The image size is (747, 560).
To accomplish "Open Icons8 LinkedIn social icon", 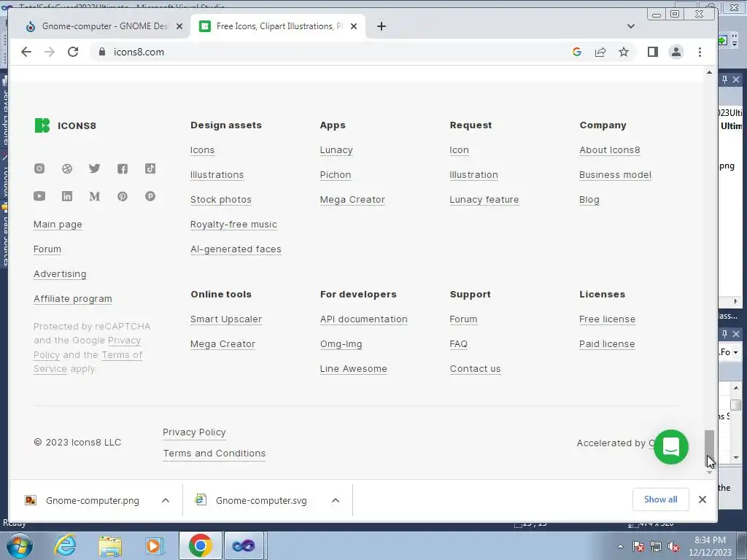I will pos(67,196).
